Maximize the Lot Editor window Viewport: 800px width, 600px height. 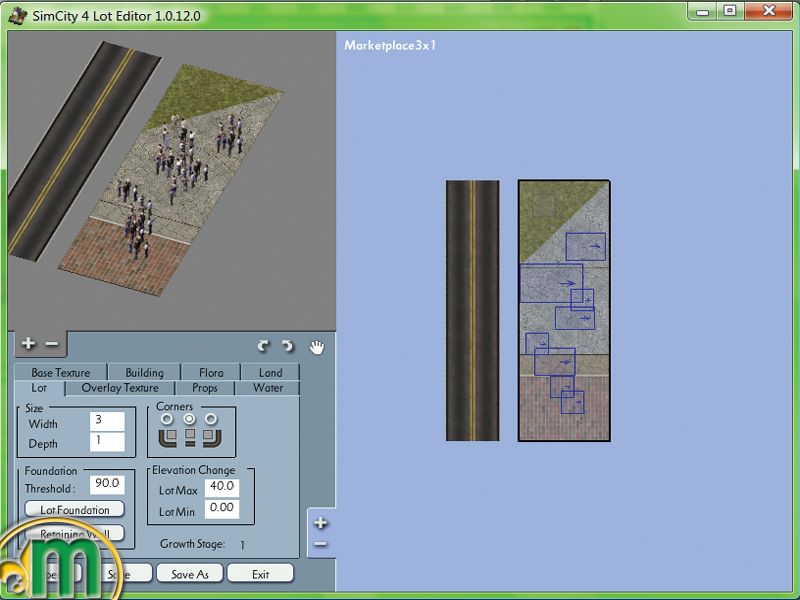tap(730, 11)
